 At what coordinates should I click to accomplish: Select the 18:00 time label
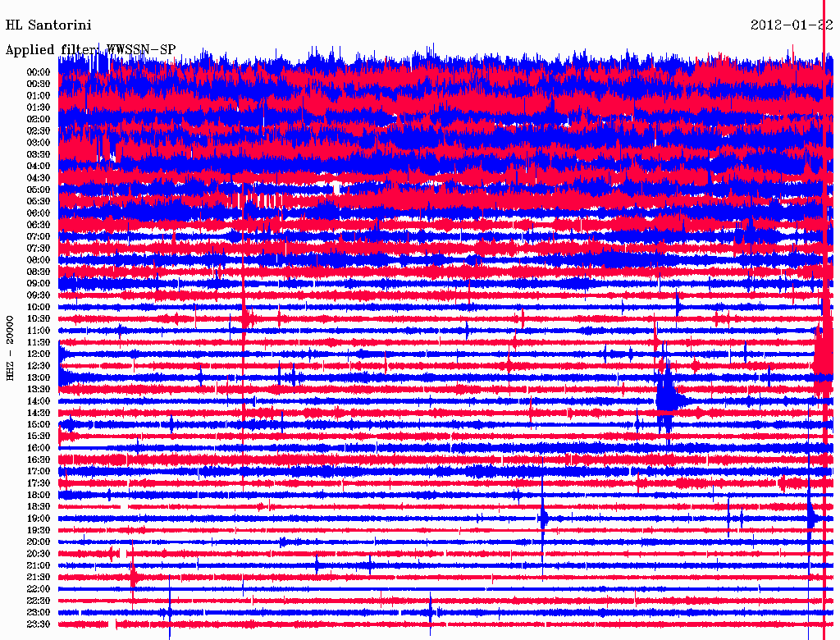click(x=39, y=496)
